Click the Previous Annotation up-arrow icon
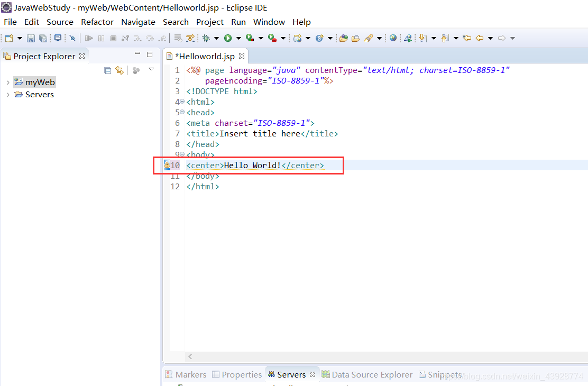The image size is (588, 386). 445,38
